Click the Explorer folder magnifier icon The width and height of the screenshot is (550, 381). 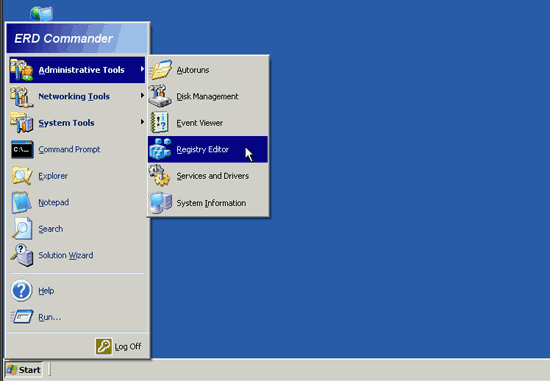tap(22, 176)
